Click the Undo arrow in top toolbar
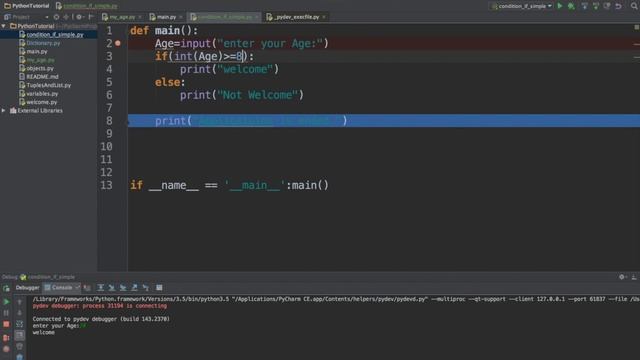This screenshot has height=360, width=640. (618, 6)
